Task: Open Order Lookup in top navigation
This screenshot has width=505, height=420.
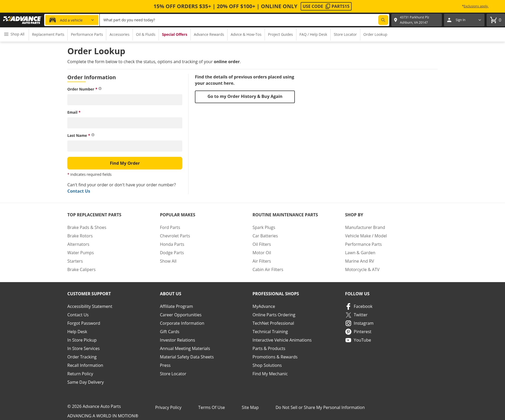Action: pyautogui.click(x=375, y=34)
